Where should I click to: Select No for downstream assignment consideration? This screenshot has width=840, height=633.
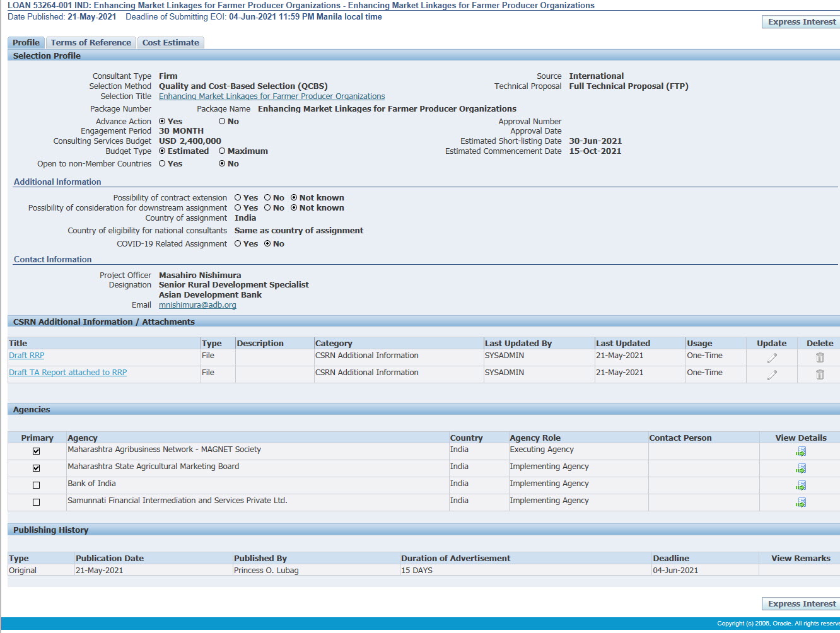(x=267, y=207)
